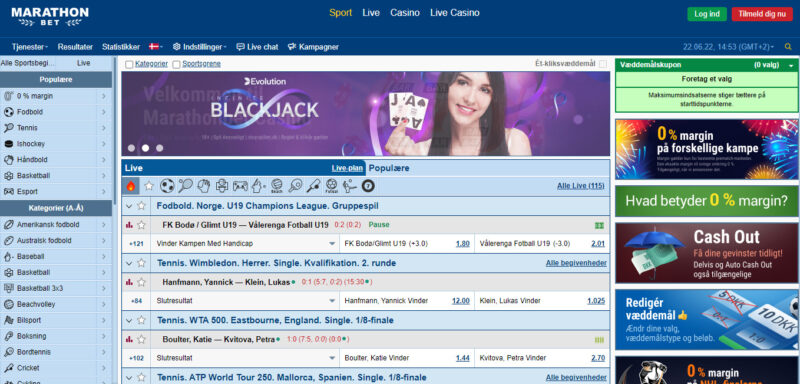Open Bilsport category in sidebar
Screen dimensions: 800x384
pos(56,320)
